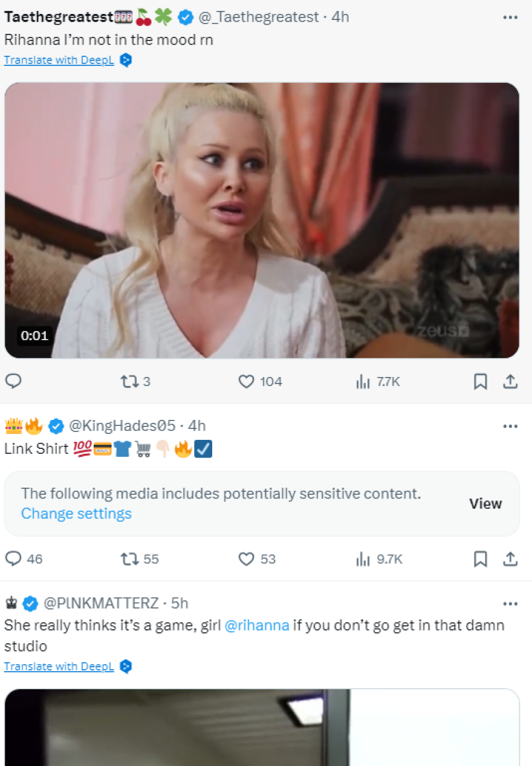Image resolution: width=532 pixels, height=766 pixels.
Task: Bookmark the Taethegreatest tweet
Action: point(480,381)
